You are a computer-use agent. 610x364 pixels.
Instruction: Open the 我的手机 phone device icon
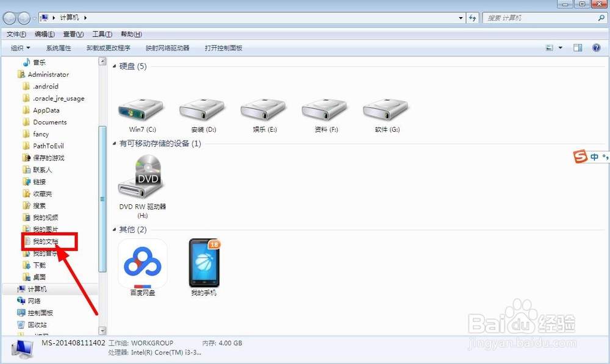[x=203, y=263]
